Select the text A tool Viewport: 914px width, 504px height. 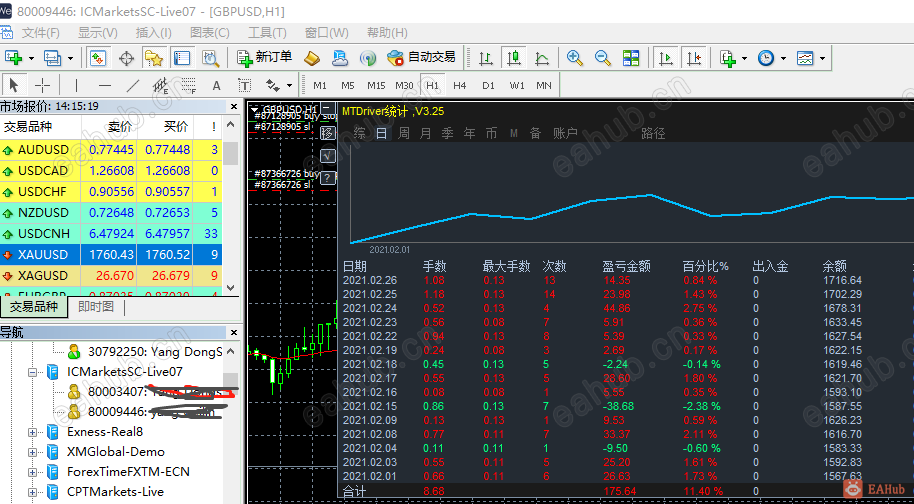[x=217, y=86]
